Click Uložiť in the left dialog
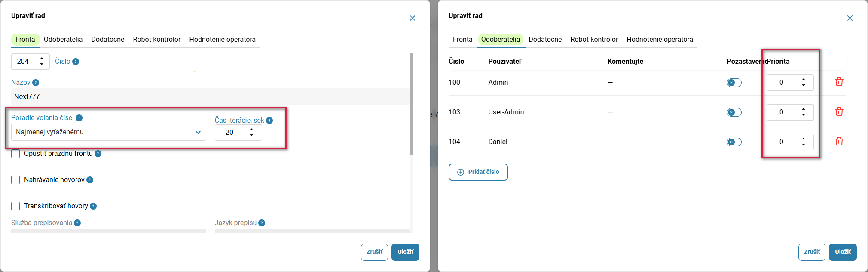 (405, 252)
